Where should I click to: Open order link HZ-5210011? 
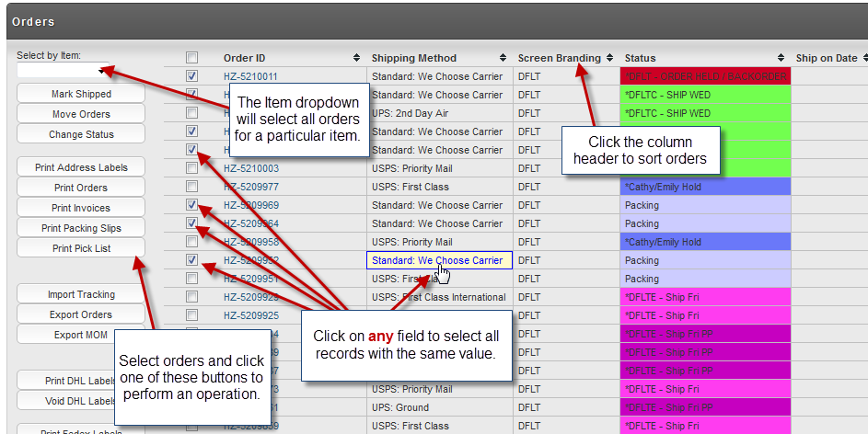250,76
